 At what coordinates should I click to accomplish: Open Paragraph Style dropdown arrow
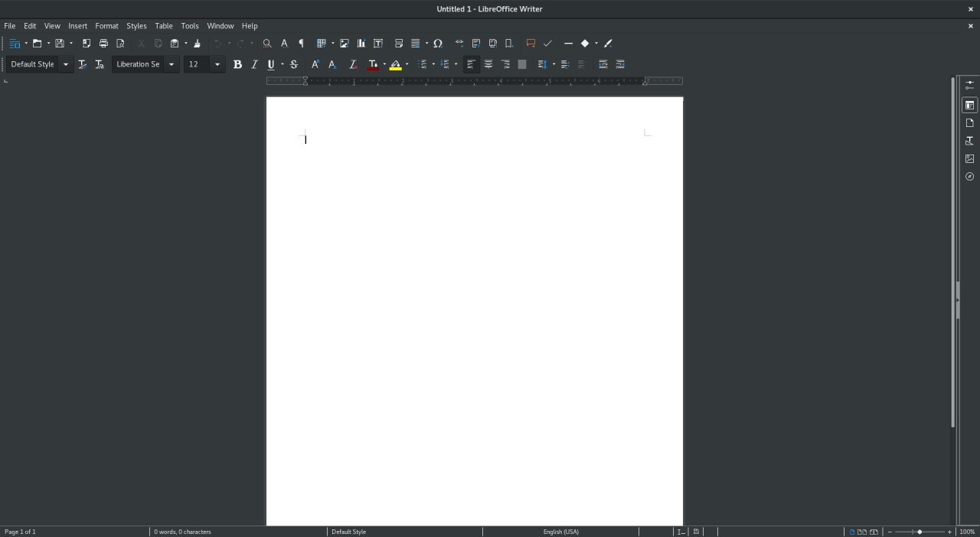66,64
